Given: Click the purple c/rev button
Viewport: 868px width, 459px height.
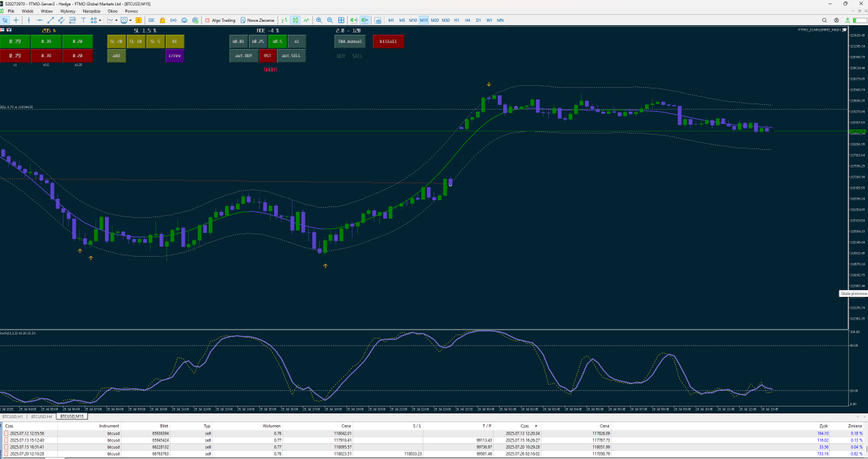Looking at the screenshot, I should (175, 56).
